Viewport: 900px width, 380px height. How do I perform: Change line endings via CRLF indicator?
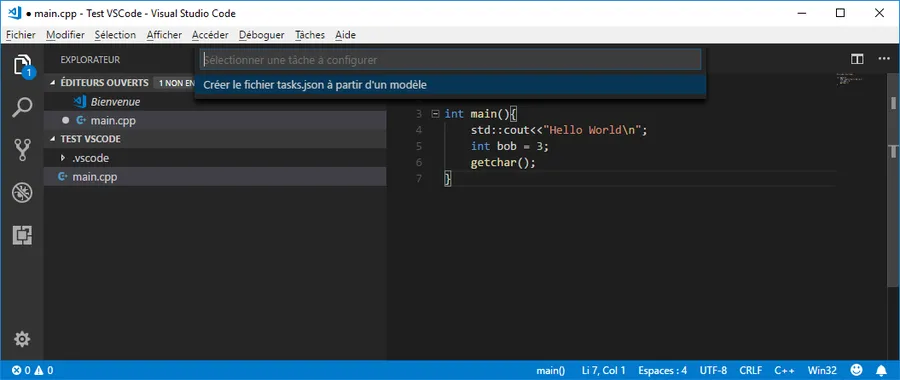(x=751, y=370)
